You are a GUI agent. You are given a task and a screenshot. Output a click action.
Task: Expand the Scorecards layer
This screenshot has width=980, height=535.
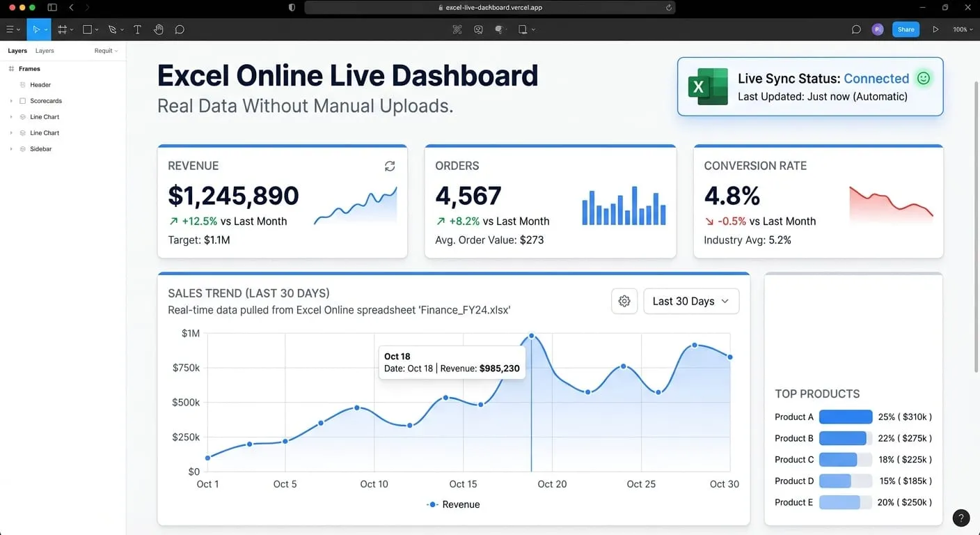[x=11, y=101]
